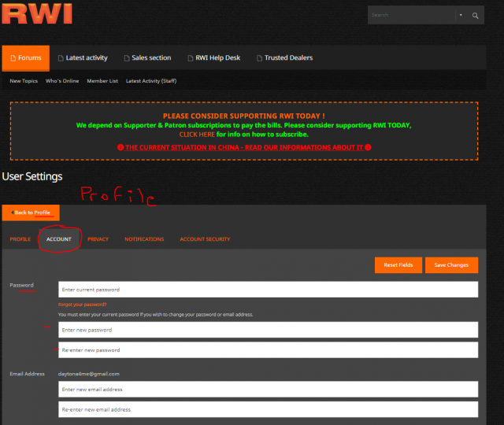Open the Latest activity tab
Viewport: 504px width, 425px height.
[x=83, y=57]
